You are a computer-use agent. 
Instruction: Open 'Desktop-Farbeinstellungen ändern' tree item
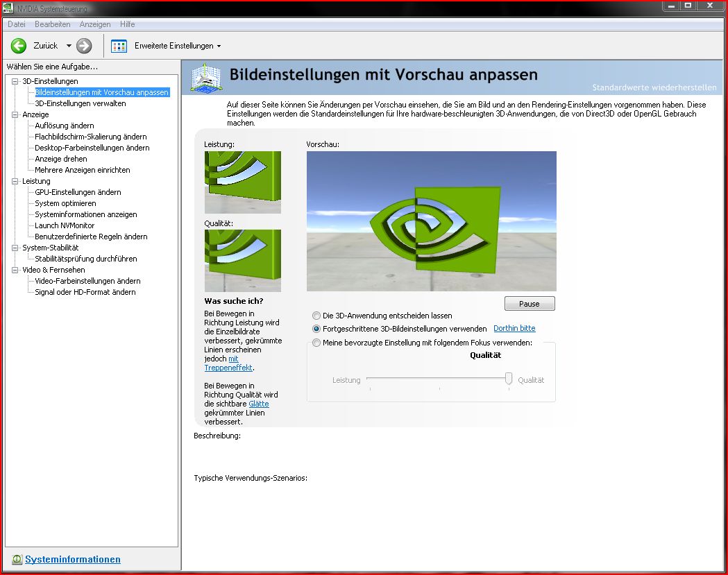coord(92,148)
